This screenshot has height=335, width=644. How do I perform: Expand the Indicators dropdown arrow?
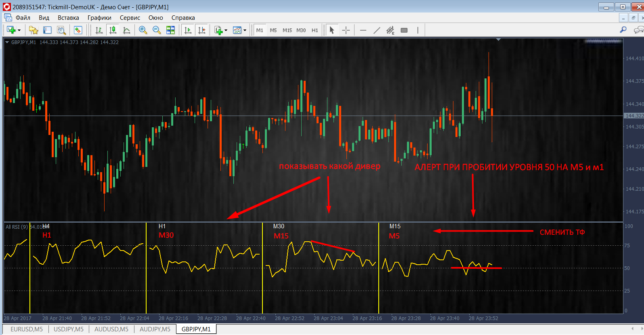click(226, 31)
